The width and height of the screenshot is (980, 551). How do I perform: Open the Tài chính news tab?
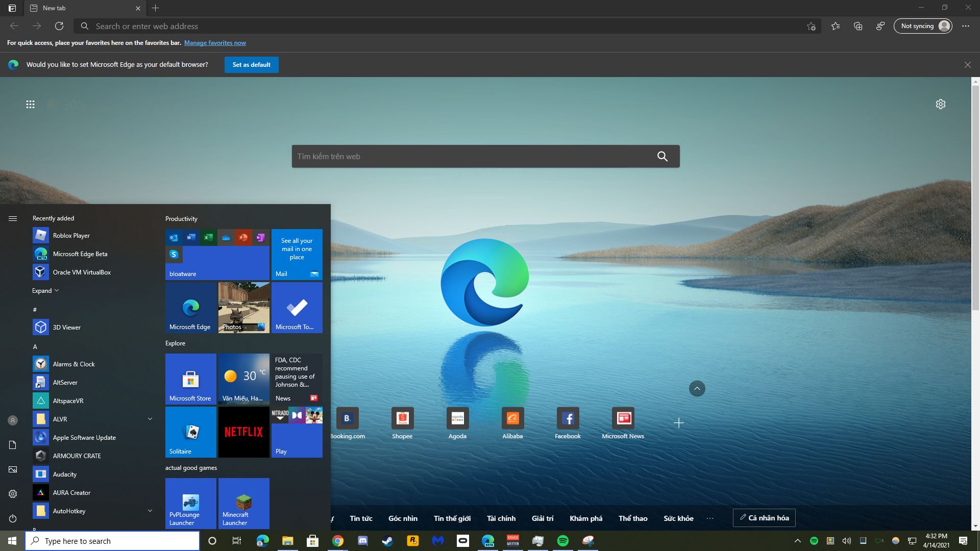(501, 518)
